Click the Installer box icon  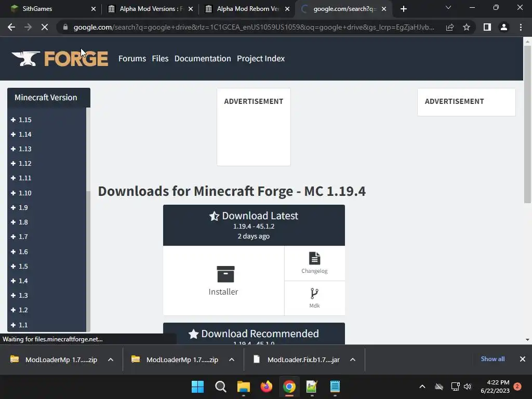[225, 274]
